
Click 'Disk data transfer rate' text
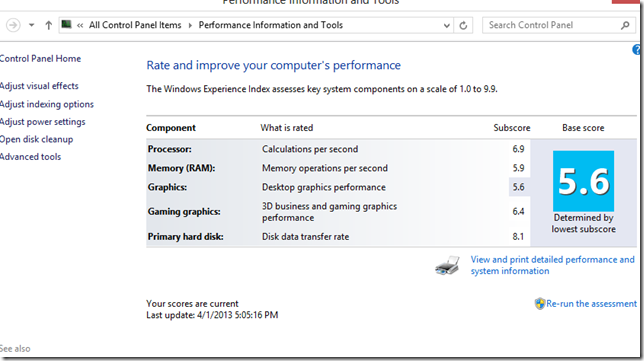306,237
